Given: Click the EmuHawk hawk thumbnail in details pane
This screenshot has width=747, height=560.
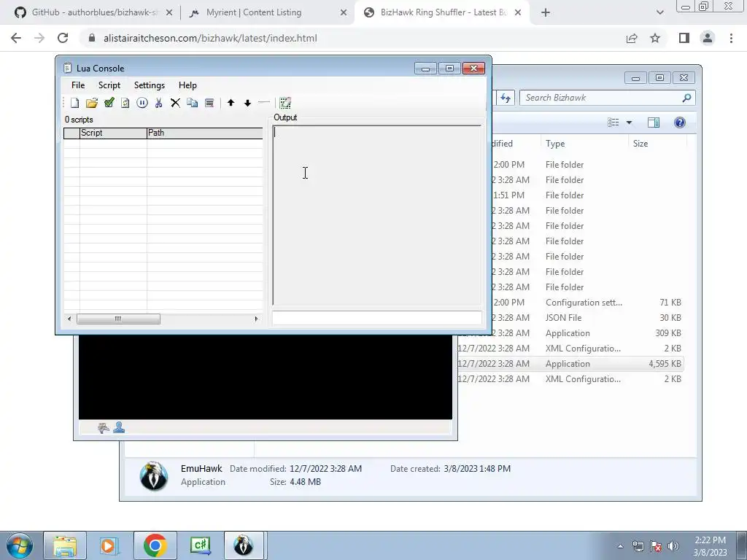Looking at the screenshot, I should [x=154, y=475].
